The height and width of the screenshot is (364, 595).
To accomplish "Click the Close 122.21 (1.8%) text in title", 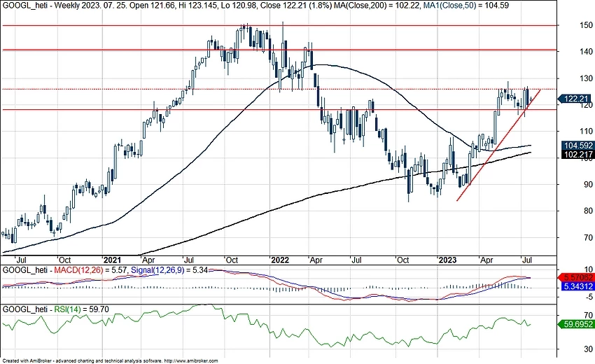I will (x=296, y=6).
